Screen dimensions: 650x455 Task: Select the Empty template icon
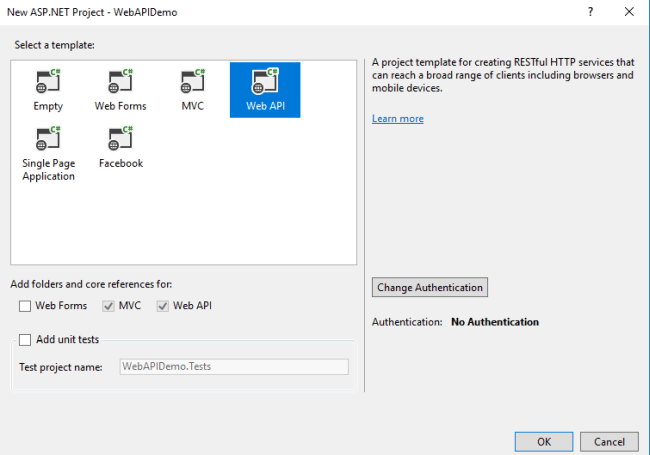48,82
